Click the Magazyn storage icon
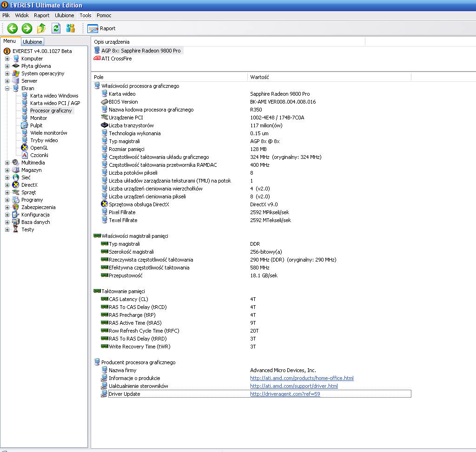The height and width of the screenshot is (452, 476). [15, 170]
